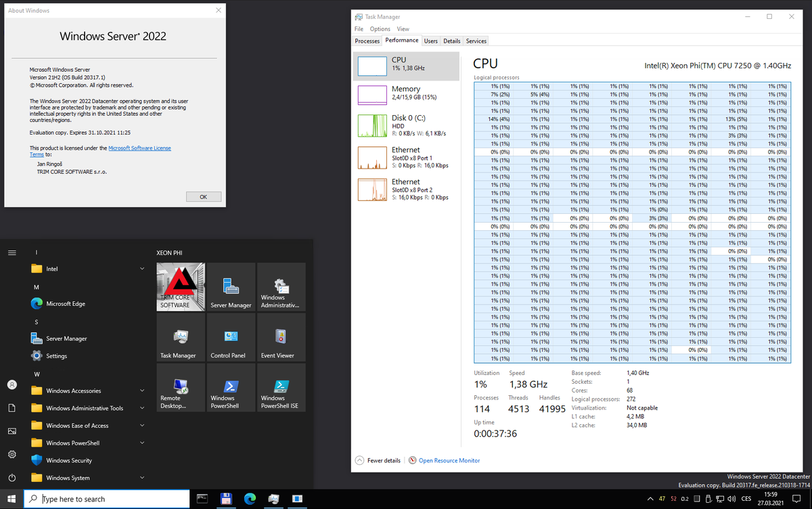
Task: Select Memory in the Performance sidebar
Action: [x=406, y=95]
